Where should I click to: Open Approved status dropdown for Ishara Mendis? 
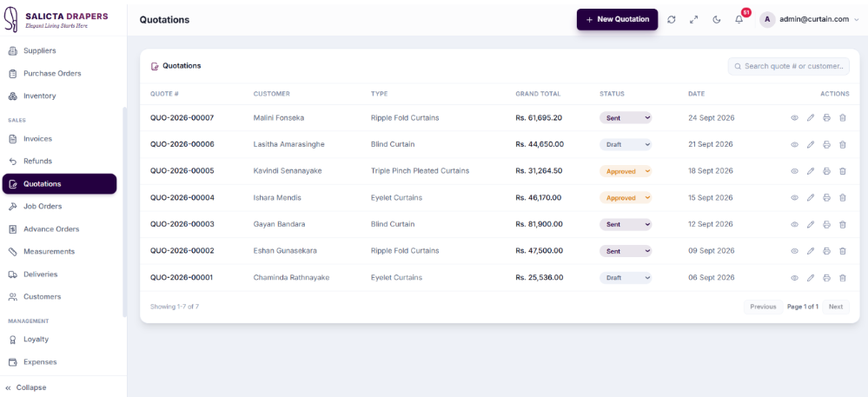coord(626,198)
